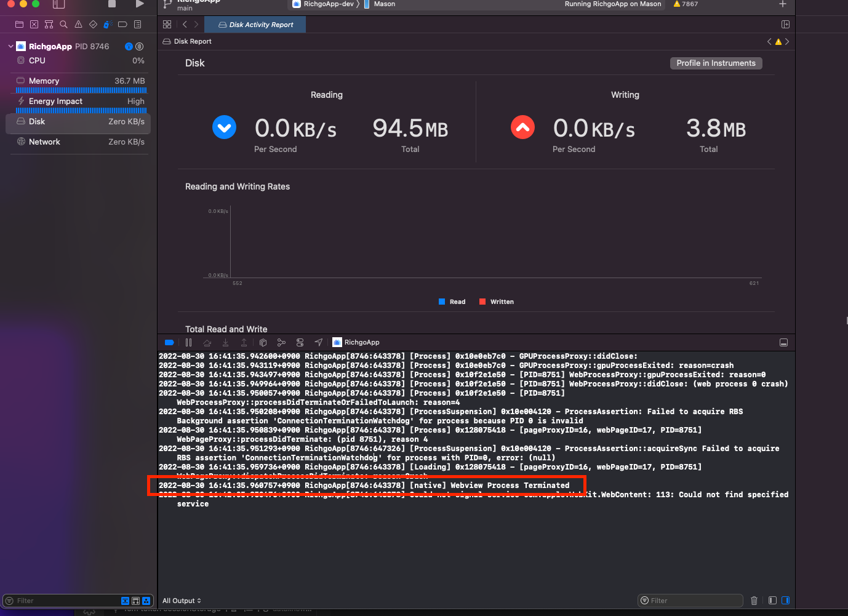848x616 pixels.
Task: Open the Debug View Hierarchy
Action: coord(263,343)
